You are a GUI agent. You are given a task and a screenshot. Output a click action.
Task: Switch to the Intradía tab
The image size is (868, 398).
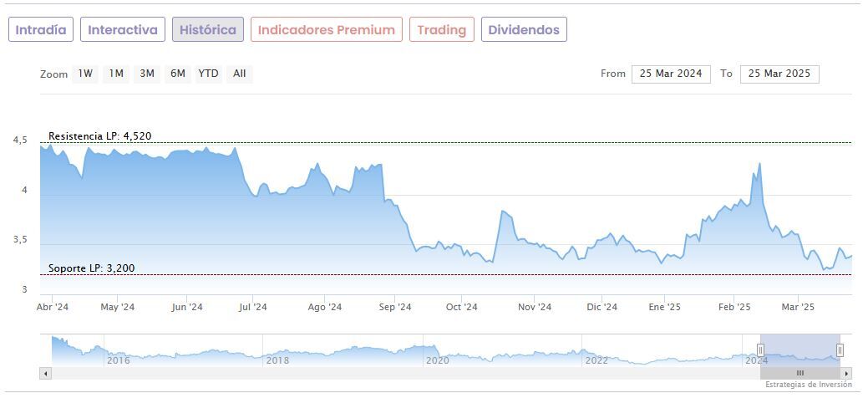(x=41, y=30)
